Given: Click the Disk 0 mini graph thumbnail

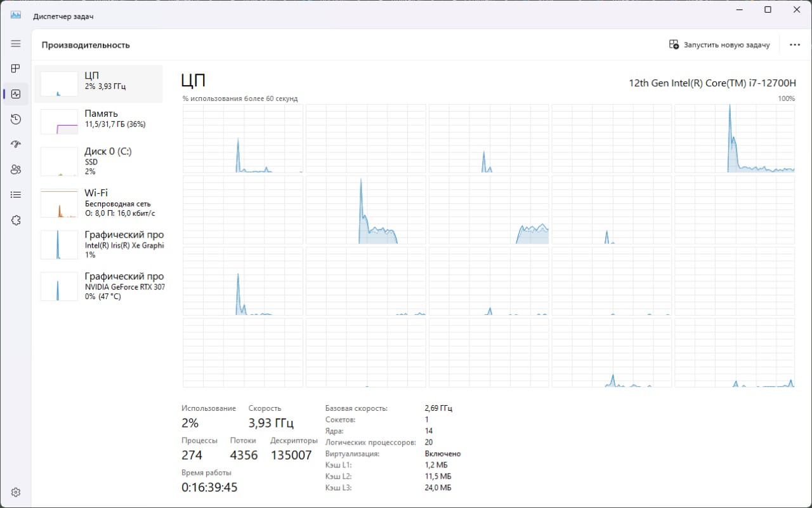Looking at the screenshot, I should 59,161.
